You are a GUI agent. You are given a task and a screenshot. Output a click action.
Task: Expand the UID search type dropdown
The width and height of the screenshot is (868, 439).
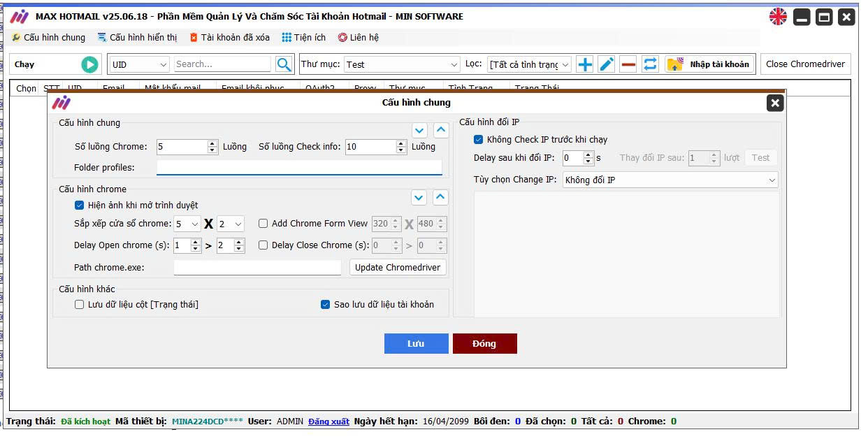pos(140,64)
